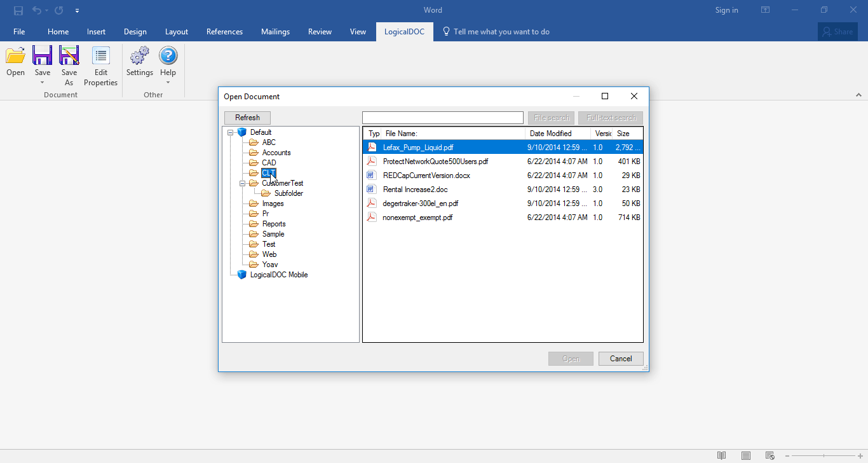The image size is (868, 463).
Task: Click the Undo arrow in title bar
Action: [x=37, y=10]
